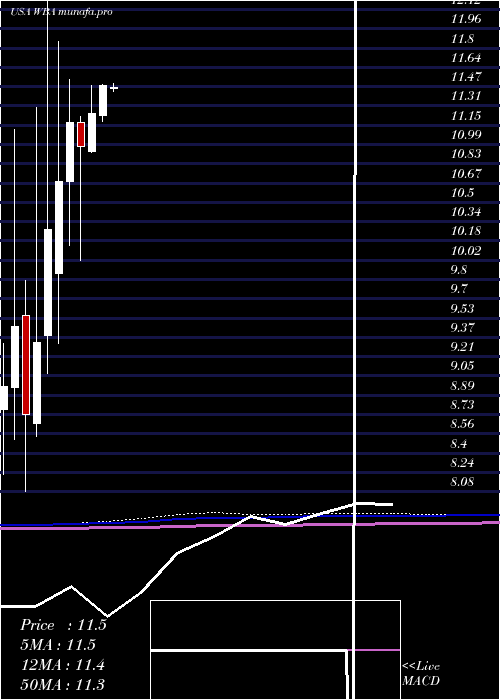This screenshot has height=700, width=500.
Task: Select the 11.8 price axis label
Action: (x=462, y=39)
